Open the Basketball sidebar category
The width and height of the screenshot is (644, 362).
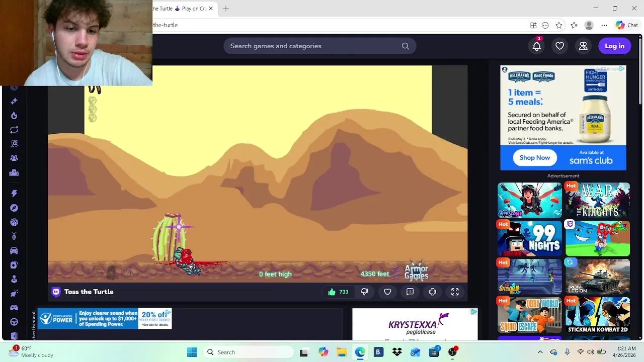[14, 222]
